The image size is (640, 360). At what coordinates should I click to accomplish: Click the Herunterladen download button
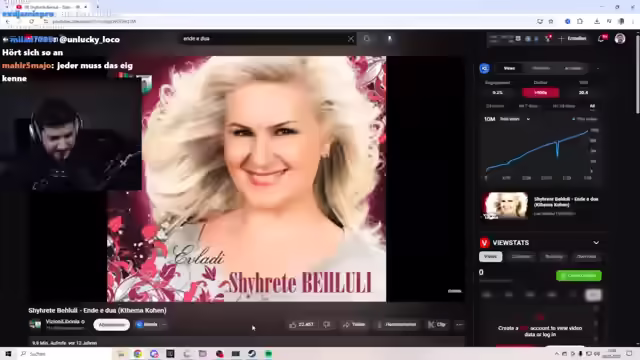pos(396,324)
